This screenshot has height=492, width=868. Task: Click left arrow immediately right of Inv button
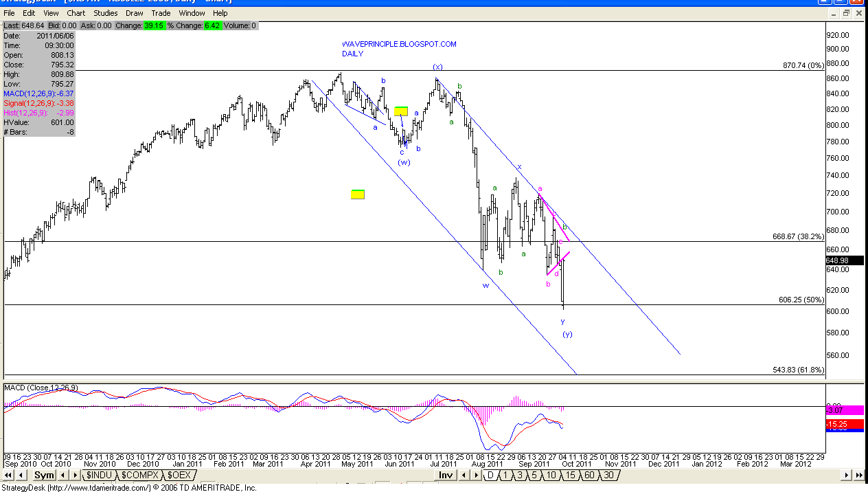[464, 475]
